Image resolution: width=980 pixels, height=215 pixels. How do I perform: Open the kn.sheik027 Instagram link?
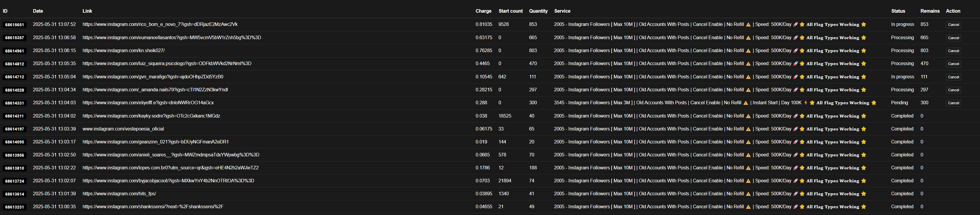click(123, 51)
